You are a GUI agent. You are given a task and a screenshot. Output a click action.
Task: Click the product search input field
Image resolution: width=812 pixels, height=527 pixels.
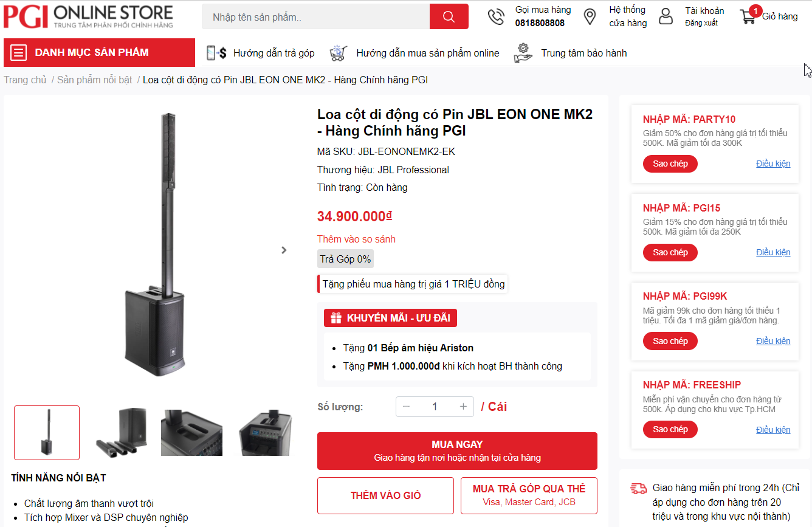(x=315, y=16)
